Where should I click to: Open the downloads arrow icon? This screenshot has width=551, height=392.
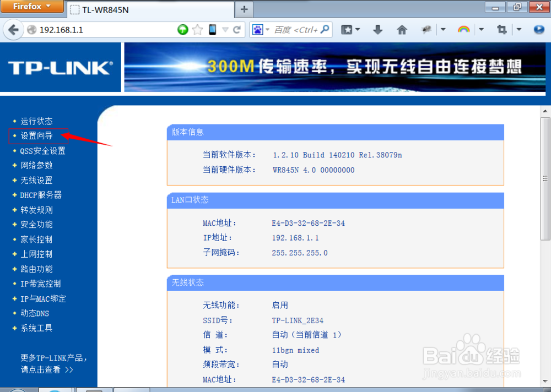pos(378,30)
